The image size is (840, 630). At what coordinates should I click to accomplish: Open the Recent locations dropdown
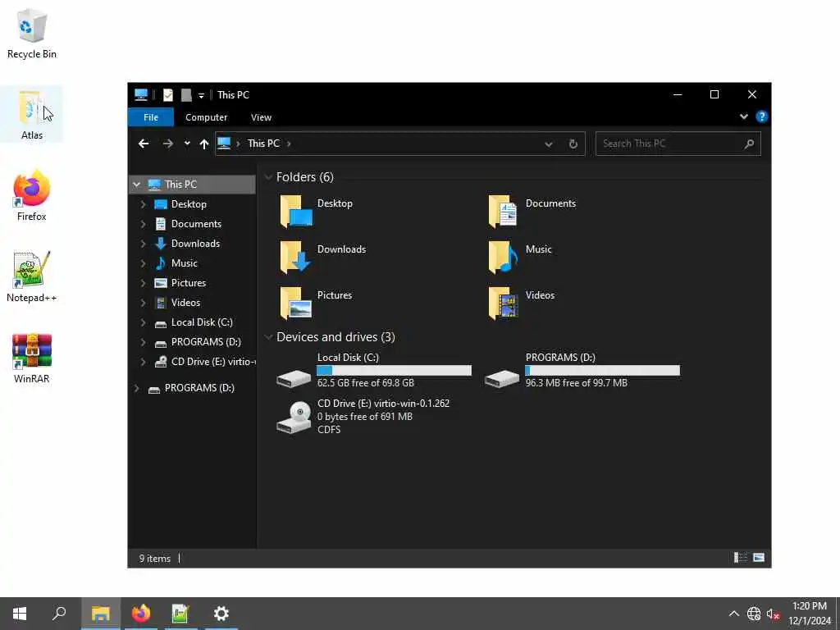[x=187, y=143]
